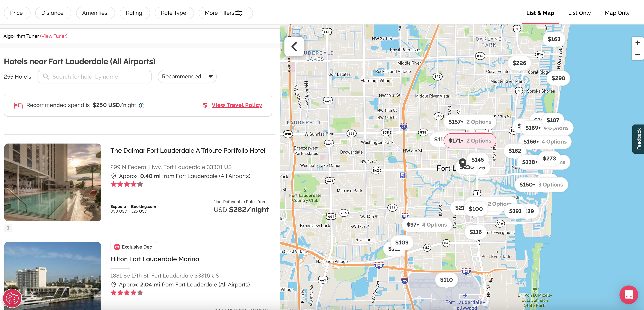This screenshot has height=310, width=644.
Task: Open the $150+ 3 Options cluster
Action: [x=541, y=185]
